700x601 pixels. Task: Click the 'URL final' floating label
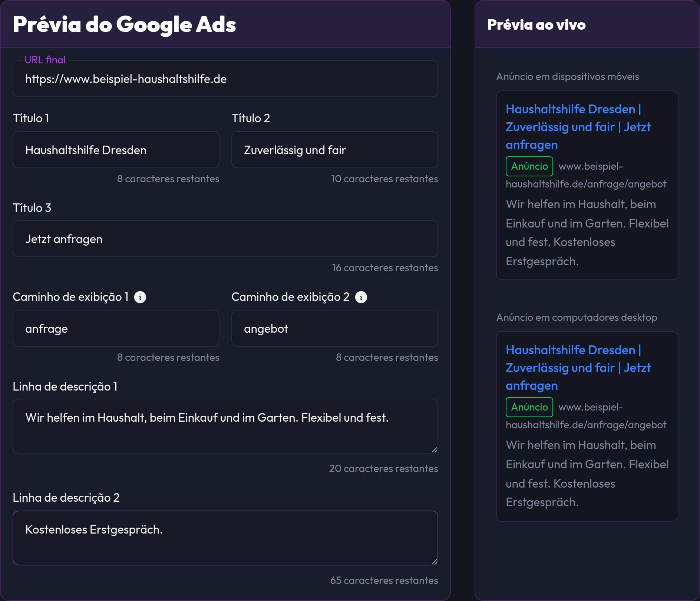tap(45, 60)
